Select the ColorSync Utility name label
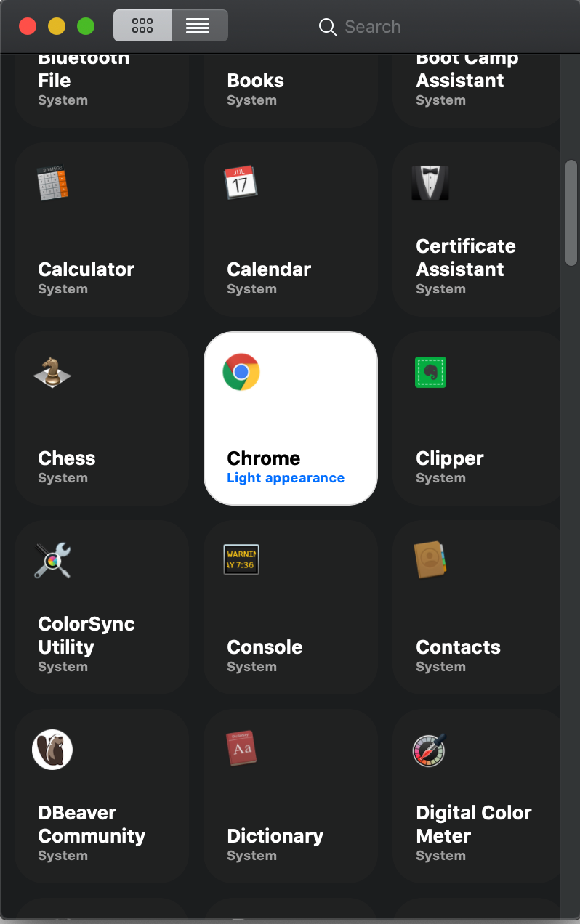The width and height of the screenshot is (580, 924). pyautogui.click(x=86, y=636)
